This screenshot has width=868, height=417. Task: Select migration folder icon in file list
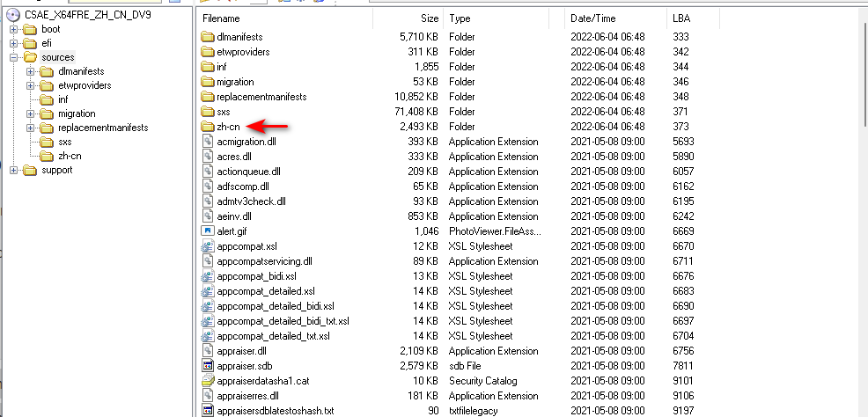click(208, 82)
